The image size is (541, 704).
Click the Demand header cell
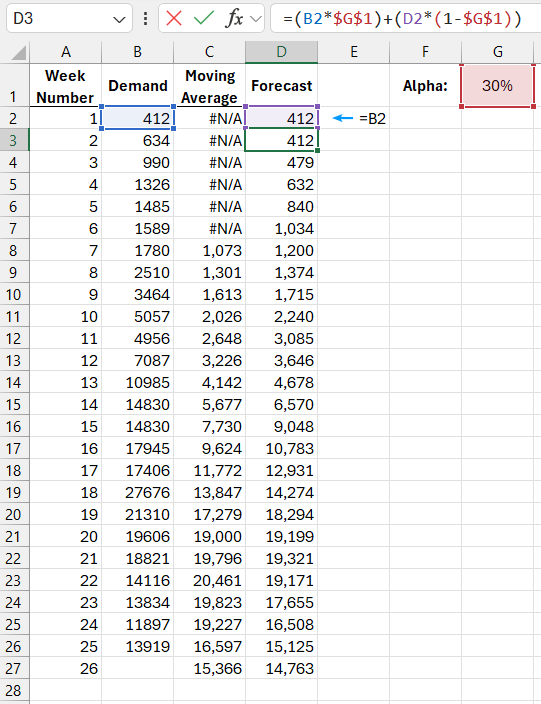point(137,85)
